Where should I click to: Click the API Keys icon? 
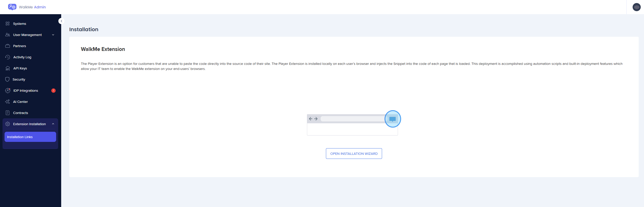8,68
